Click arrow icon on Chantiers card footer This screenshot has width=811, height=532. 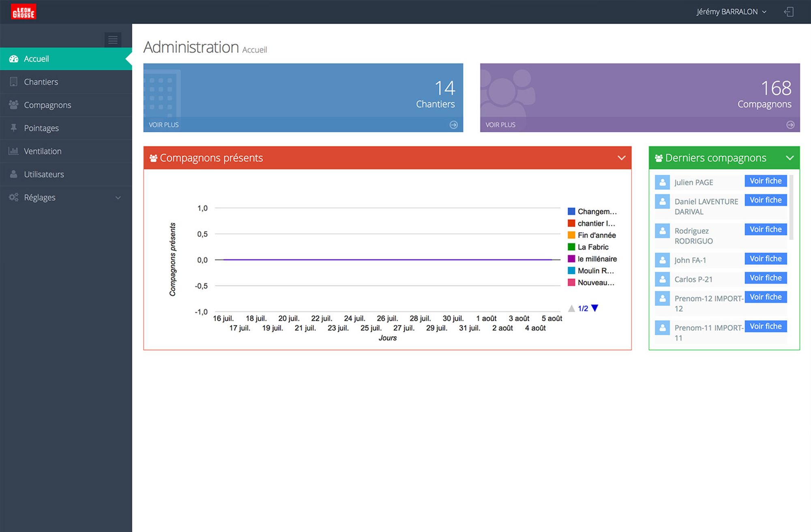[453, 125]
